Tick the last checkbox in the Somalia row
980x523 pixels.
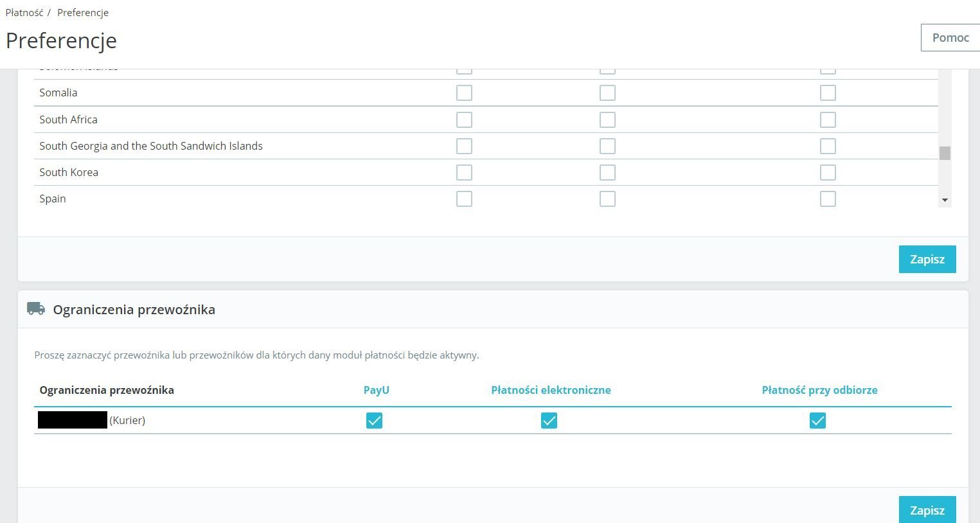tap(828, 93)
